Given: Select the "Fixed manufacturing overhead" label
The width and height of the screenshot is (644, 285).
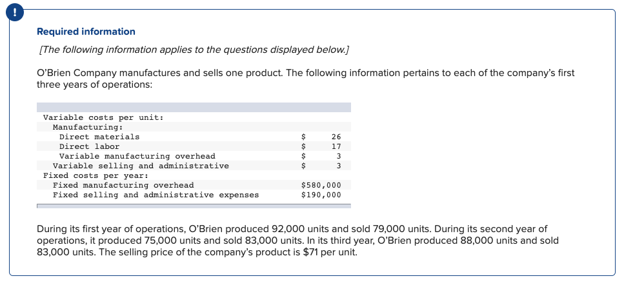Looking at the screenshot, I should coord(123,185).
